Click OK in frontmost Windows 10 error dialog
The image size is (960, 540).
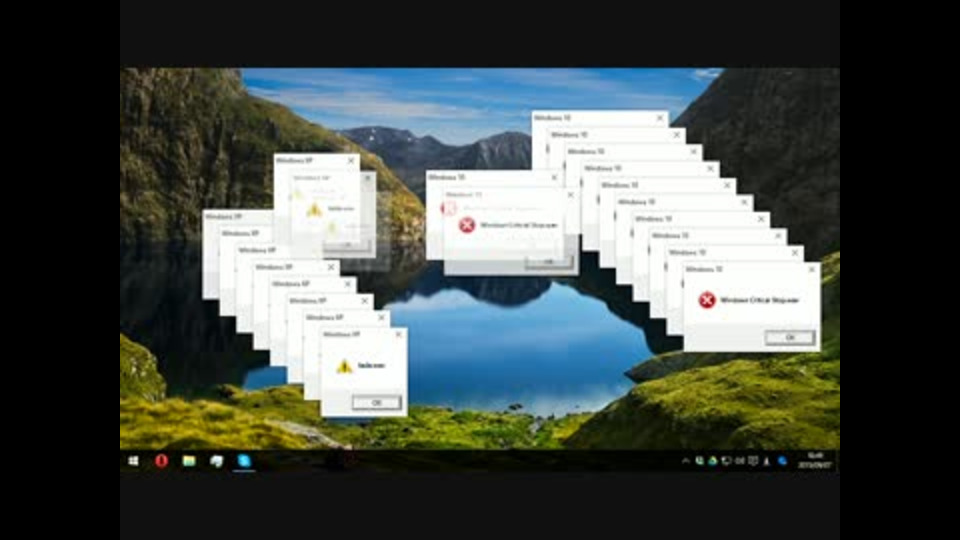(x=790, y=337)
